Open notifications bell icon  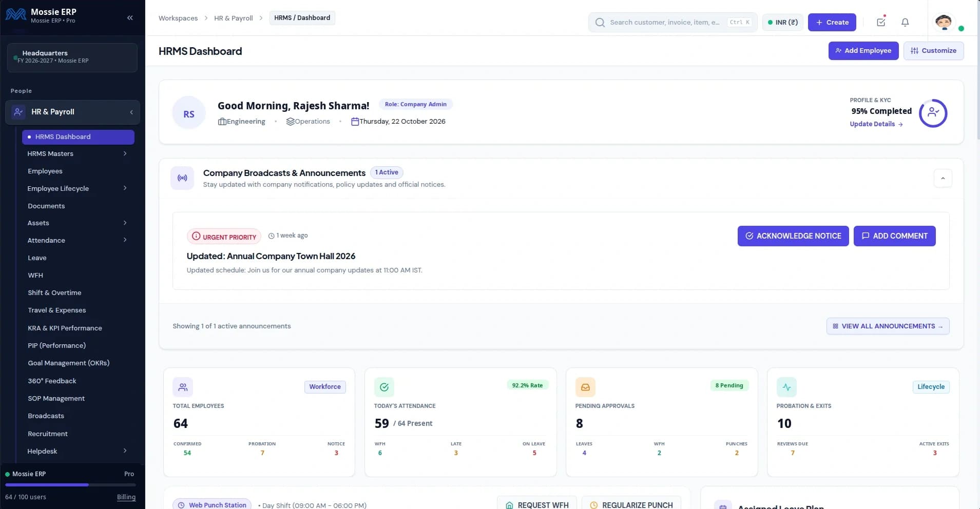(905, 22)
